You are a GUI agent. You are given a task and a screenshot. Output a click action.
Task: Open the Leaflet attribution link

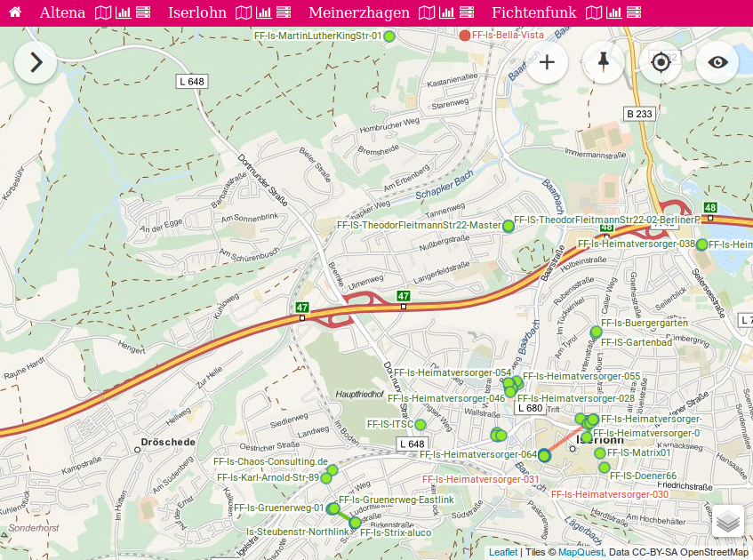(x=503, y=552)
